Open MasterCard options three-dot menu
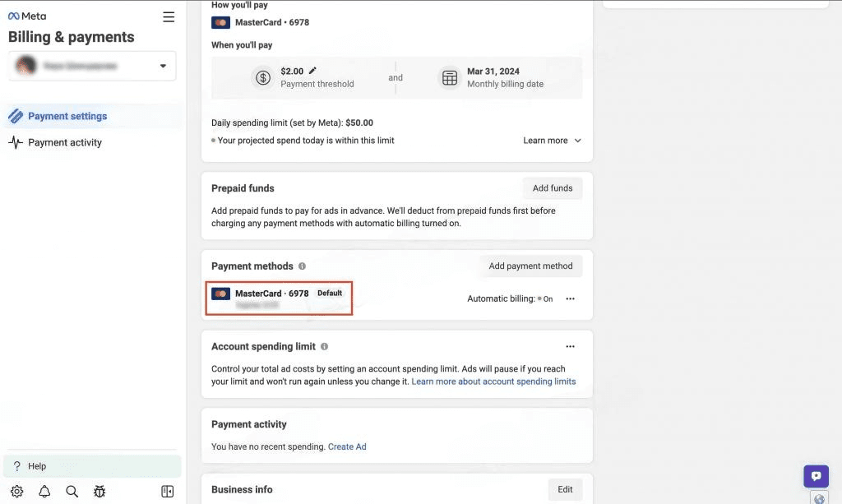Image resolution: width=842 pixels, height=504 pixels. (571, 299)
